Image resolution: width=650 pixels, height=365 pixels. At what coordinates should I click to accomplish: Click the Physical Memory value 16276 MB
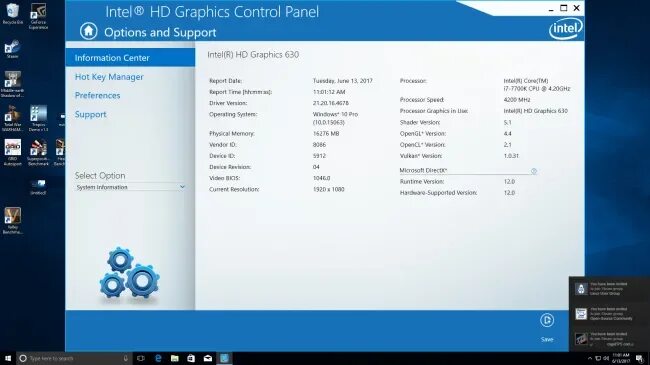coord(326,134)
